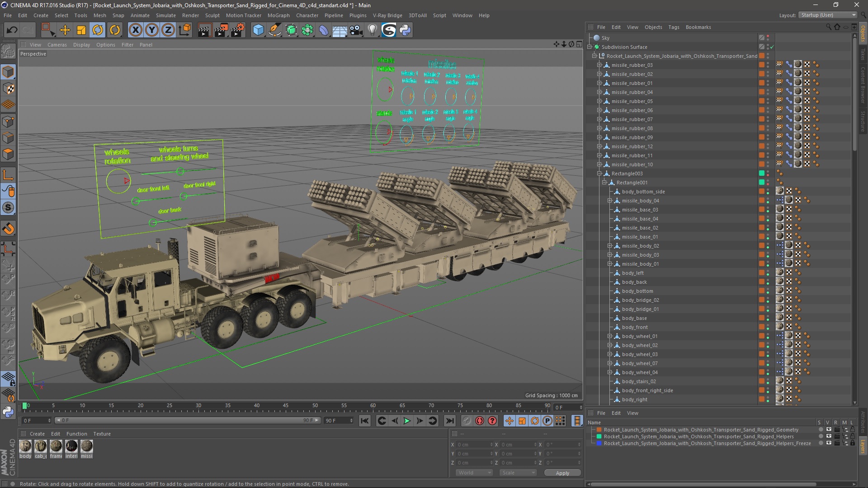
Task: Open Material Manager Create menu
Action: pos(37,434)
